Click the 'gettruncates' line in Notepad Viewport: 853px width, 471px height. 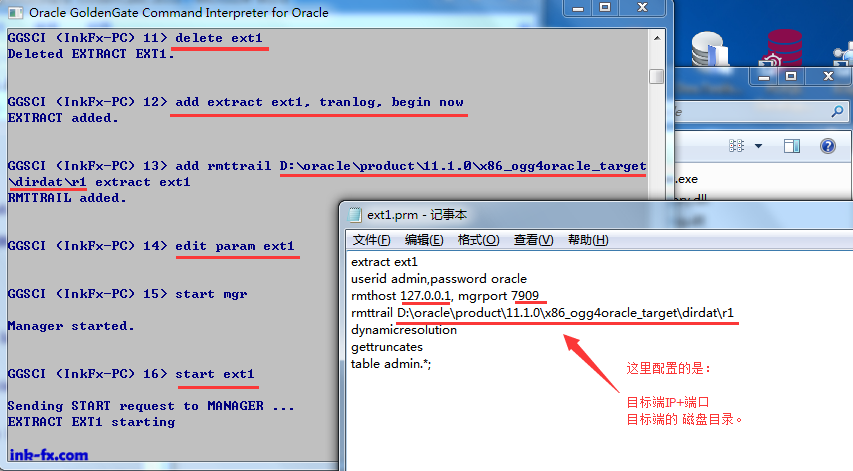point(387,347)
